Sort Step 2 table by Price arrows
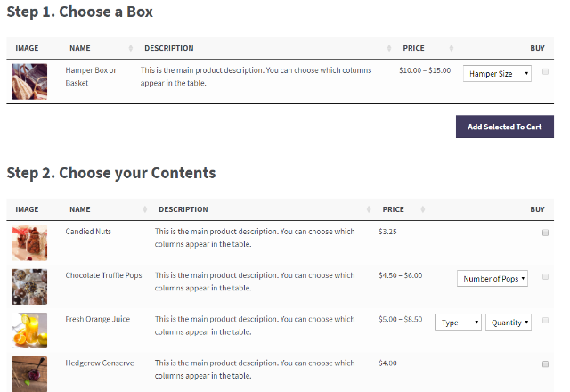Image resolution: width=570 pixels, height=392 pixels. [x=423, y=209]
